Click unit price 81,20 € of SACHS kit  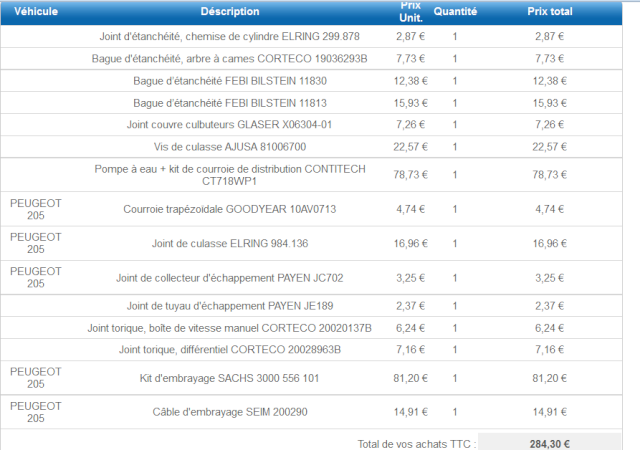pyautogui.click(x=411, y=378)
